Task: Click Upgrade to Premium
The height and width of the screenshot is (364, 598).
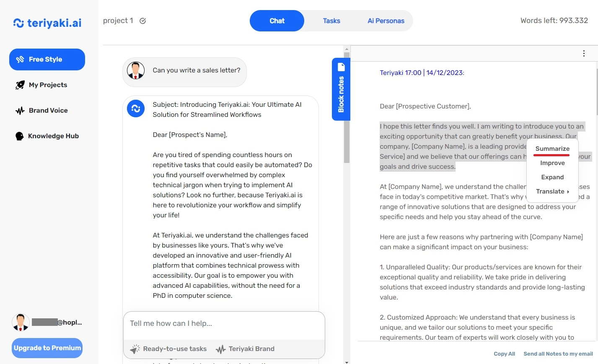Action: [x=47, y=348]
